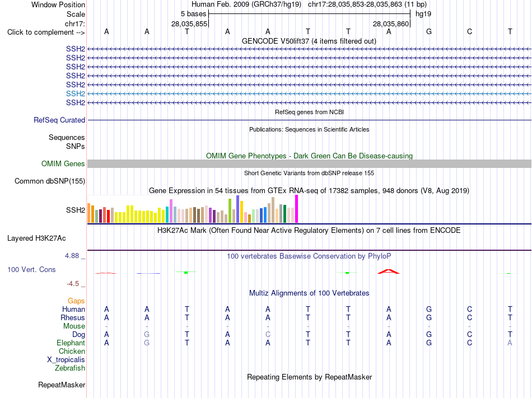532x398 pixels.
Task: Open 'Publications: Sequences in Scientific Articles' title
Action: point(309,129)
